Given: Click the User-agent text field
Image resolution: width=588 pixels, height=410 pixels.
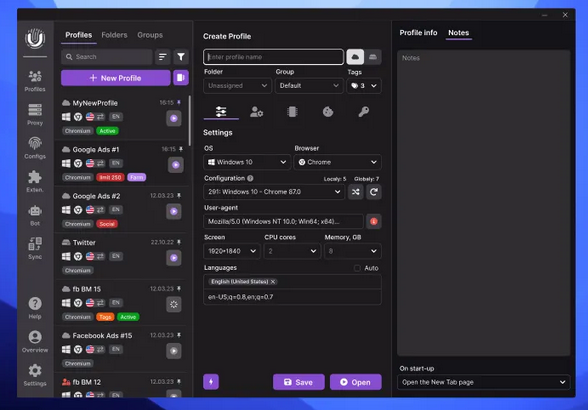Looking at the screenshot, I should 284,221.
